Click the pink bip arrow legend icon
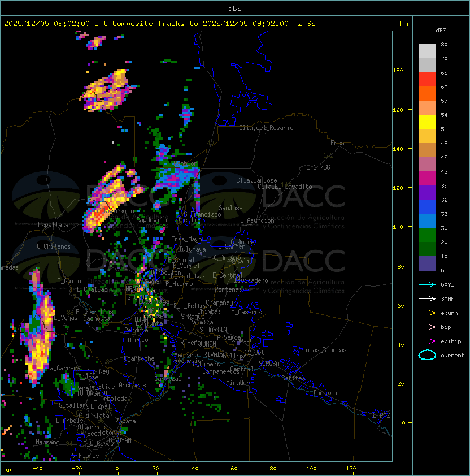The height and width of the screenshot is (476, 470). pos(427,327)
